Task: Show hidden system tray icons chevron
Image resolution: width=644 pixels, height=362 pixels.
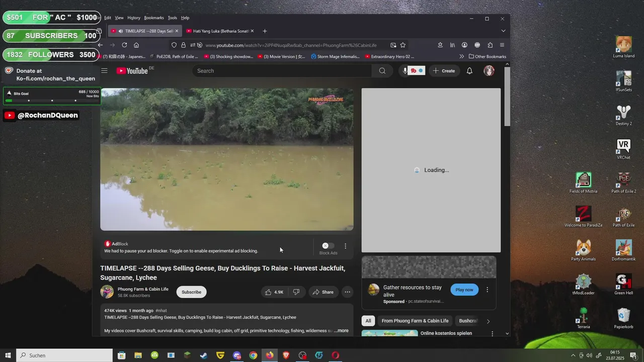Action: coord(573,355)
